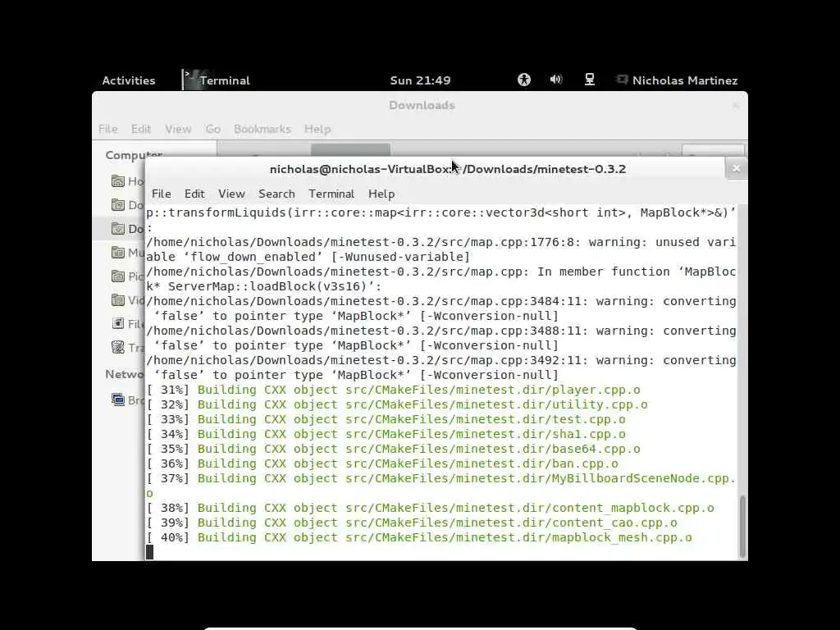Viewport: 840px width, 630px height.
Task: Select File System icon in sidebar
Action: point(118,323)
